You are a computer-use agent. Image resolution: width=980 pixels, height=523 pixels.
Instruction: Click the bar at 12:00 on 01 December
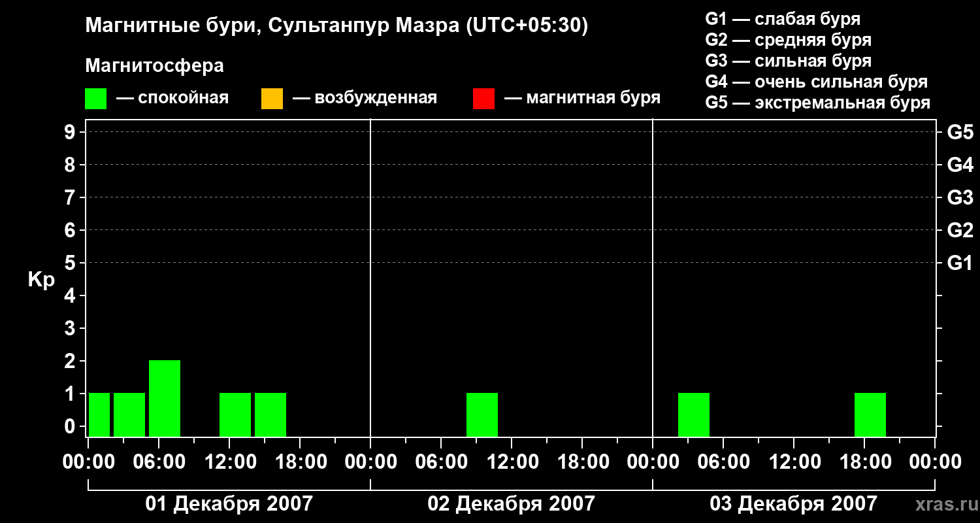(x=235, y=415)
